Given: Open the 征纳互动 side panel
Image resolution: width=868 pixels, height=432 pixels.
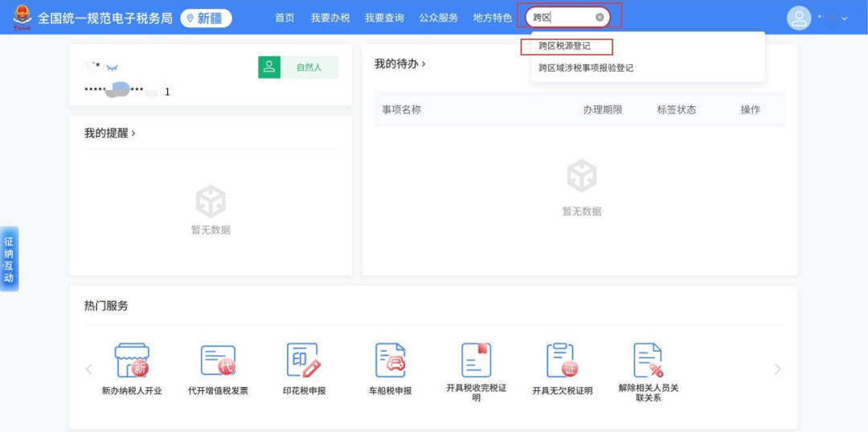Looking at the screenshot, I should (x=9, y=259).
